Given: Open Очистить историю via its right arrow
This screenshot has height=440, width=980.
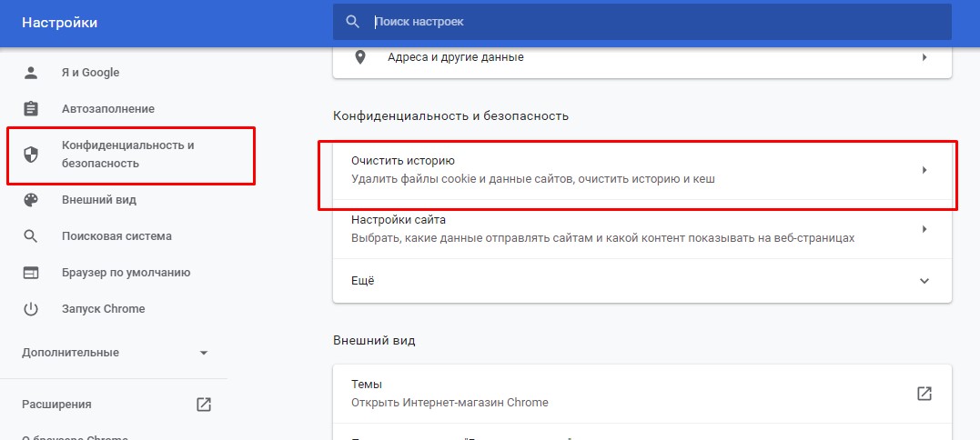Looking at the screenshot, I should pyautogui.click(x=924, y=170).
